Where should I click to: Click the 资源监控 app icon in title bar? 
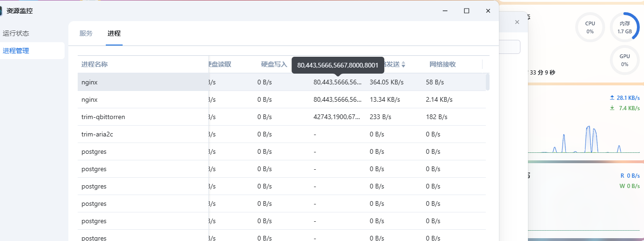pos(1,10)
